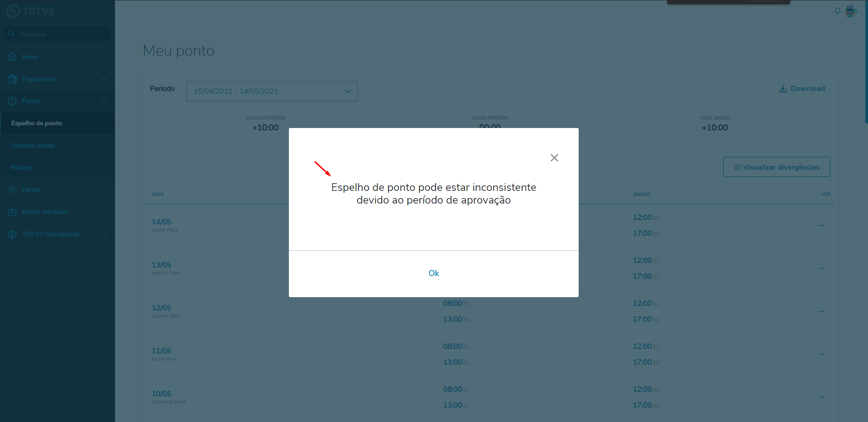
Task: Click 08:00 E1 entry on 11/05
Action: (x=456, y=346)
